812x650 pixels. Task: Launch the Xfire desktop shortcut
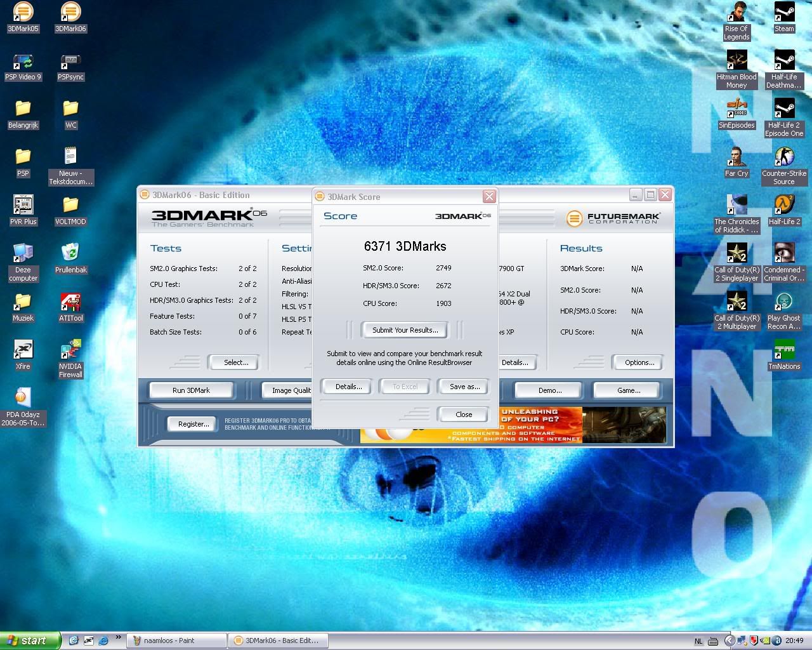coord(23,355)
